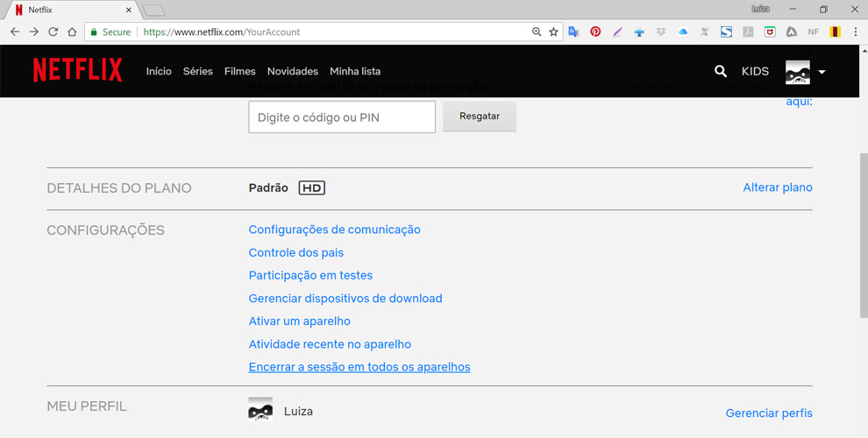Screen dimensions: 868x438
Task: Click the blue cloud extension icon
Action: (682, 32)
